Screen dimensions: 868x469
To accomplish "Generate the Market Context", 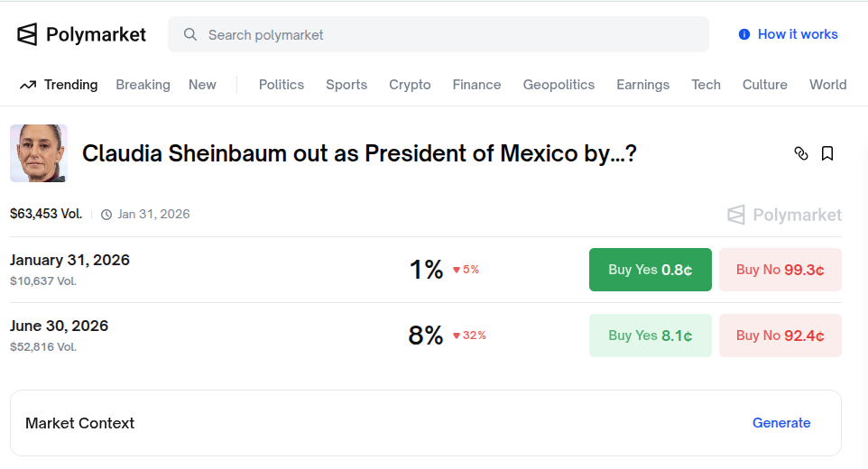I will 781,423.
